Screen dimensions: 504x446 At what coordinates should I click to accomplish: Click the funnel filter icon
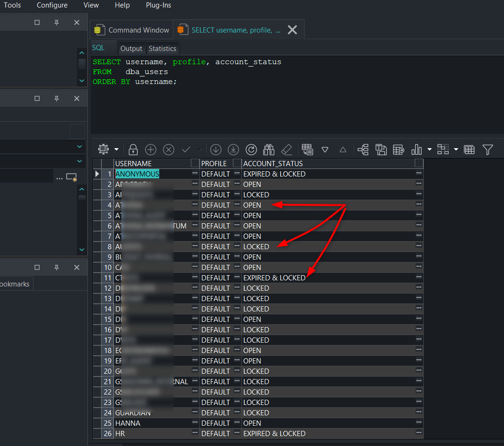coord(487,150)
